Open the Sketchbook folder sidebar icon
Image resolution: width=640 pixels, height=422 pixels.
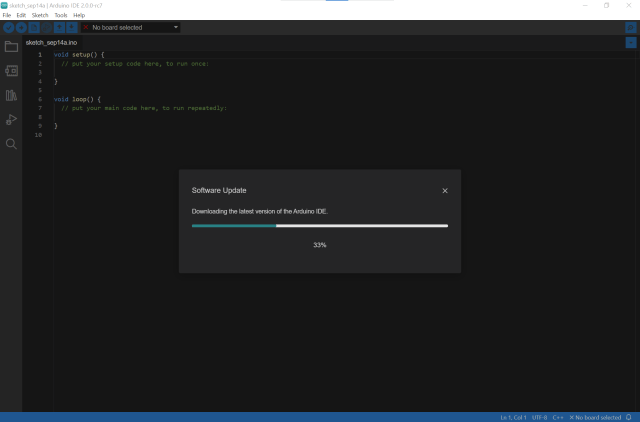pyautogui.click(x=11, y=47)
